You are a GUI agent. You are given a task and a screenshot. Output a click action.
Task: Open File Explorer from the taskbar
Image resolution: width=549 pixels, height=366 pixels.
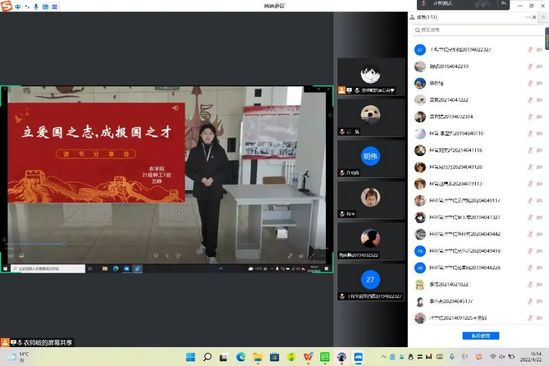258,357
